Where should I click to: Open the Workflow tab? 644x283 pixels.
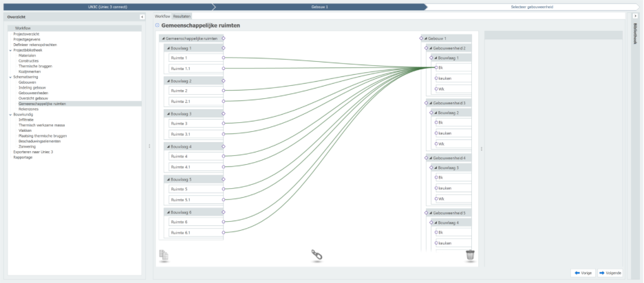(x=162, y=15)
